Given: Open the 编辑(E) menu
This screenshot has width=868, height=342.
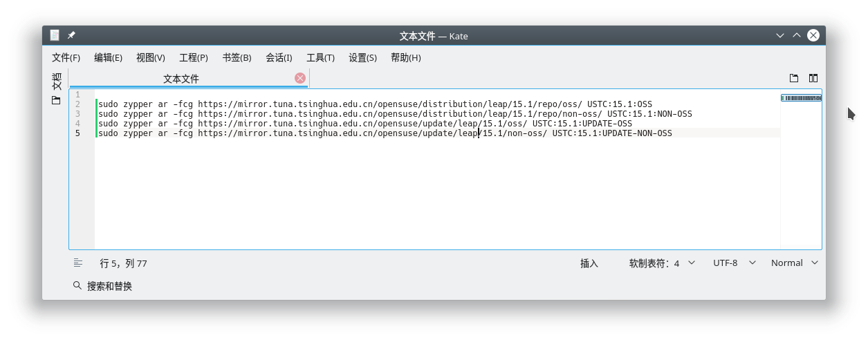Looking at the screenshot, I should pos(109,57).
